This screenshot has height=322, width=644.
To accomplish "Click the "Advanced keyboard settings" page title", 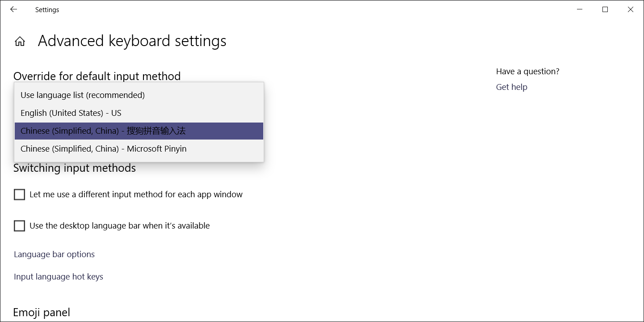I will click(x=132, y=41).
